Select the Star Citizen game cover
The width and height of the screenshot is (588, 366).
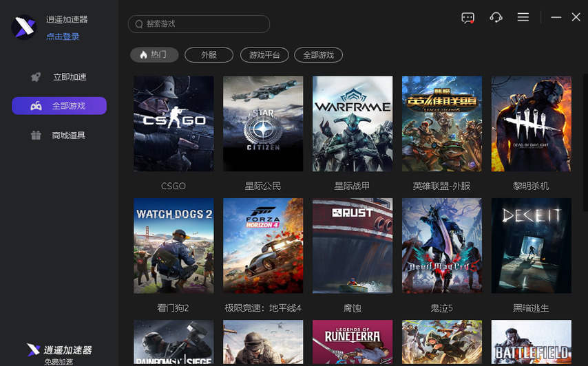(263, 124)
